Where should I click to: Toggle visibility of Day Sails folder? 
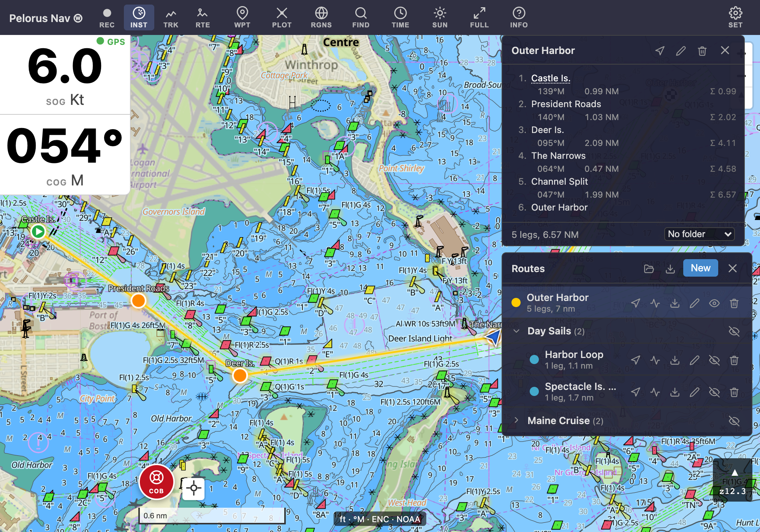734,331
